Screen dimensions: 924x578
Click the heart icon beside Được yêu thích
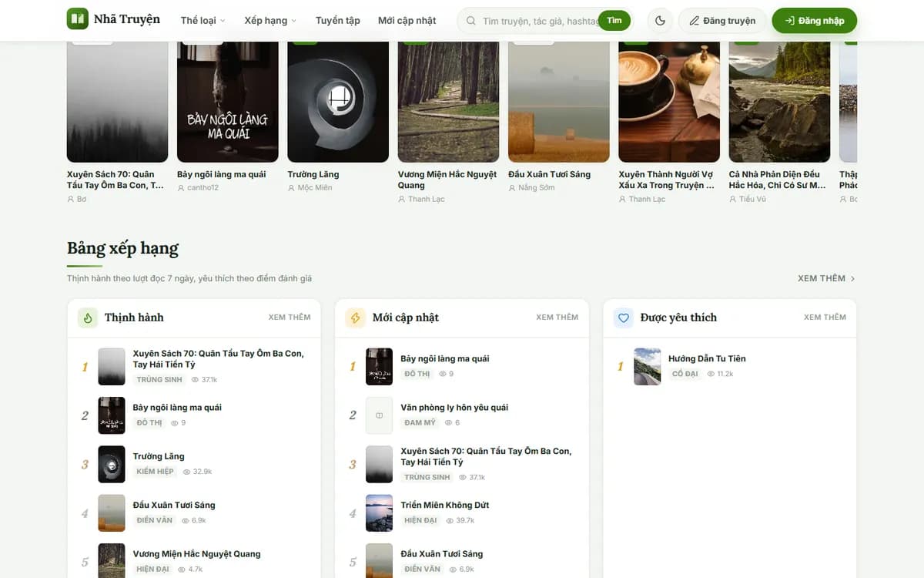[x=623, y=318]
